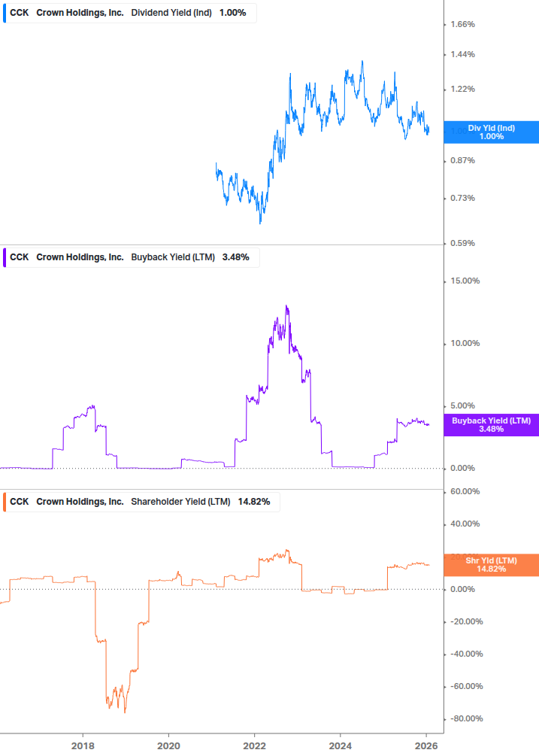Click the 2024 label on the time axis
Viewport: 539px width, 756px height.
point(340,746)
